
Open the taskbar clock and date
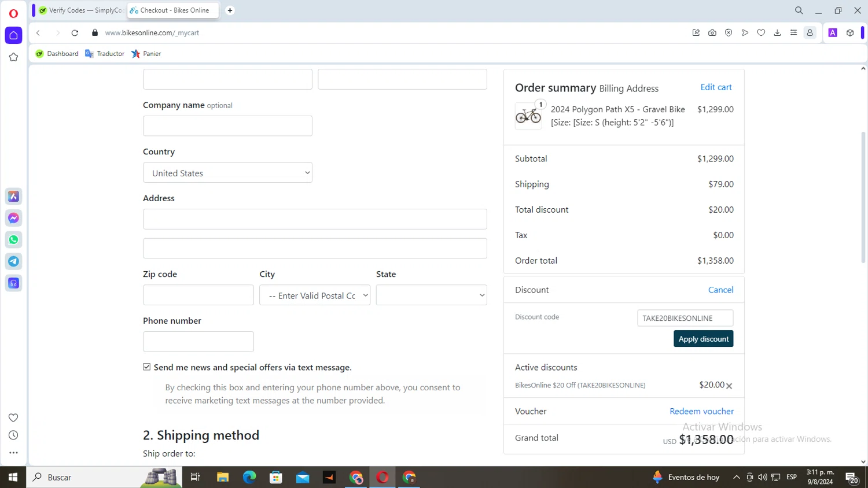821,477
